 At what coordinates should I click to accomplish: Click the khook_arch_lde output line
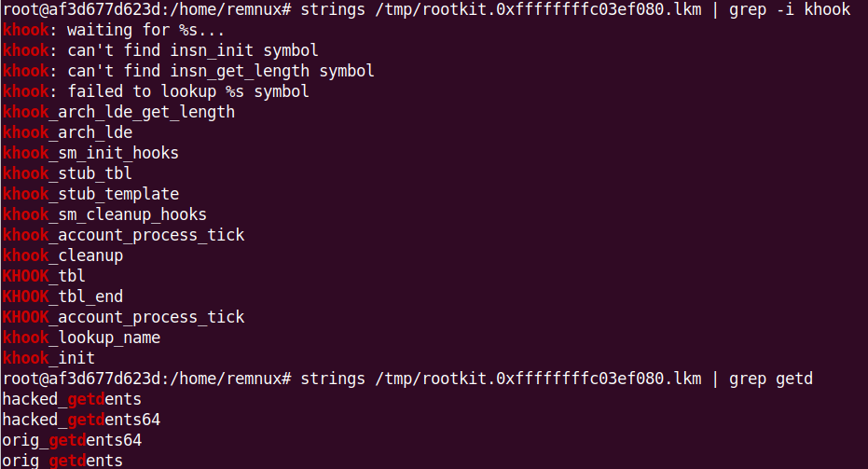click(67, 132)
